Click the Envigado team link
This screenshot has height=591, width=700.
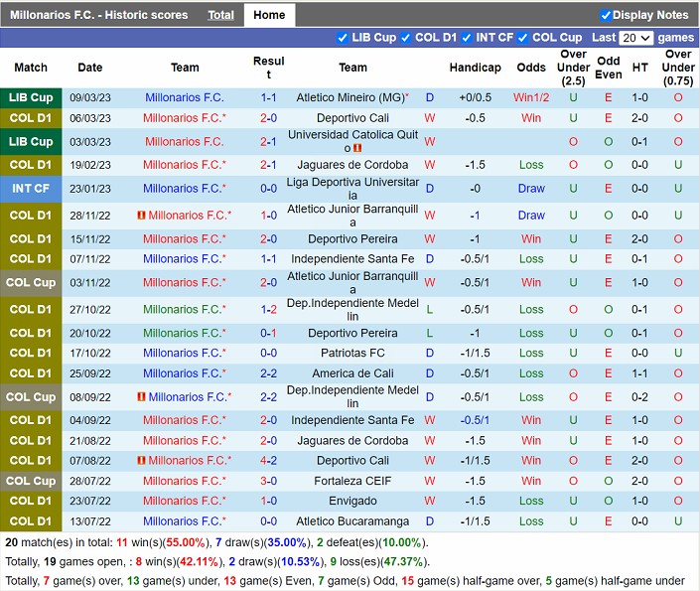(352, 502)
